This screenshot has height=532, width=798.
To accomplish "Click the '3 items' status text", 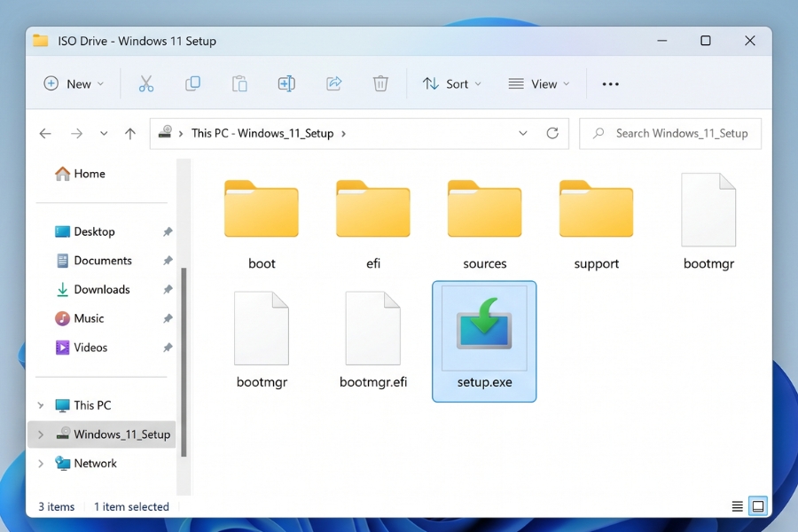I will [x=57, y=506].
